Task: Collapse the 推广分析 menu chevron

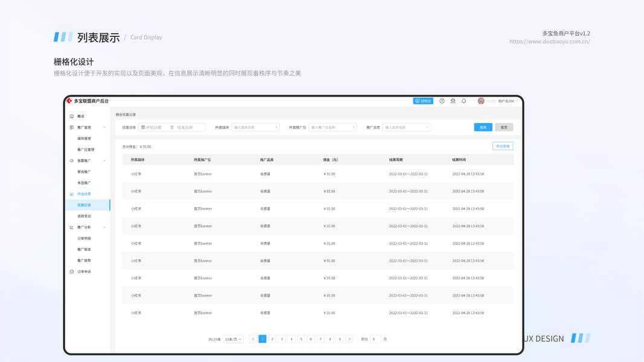Action: pyautogui.click(x=104, y=227)
